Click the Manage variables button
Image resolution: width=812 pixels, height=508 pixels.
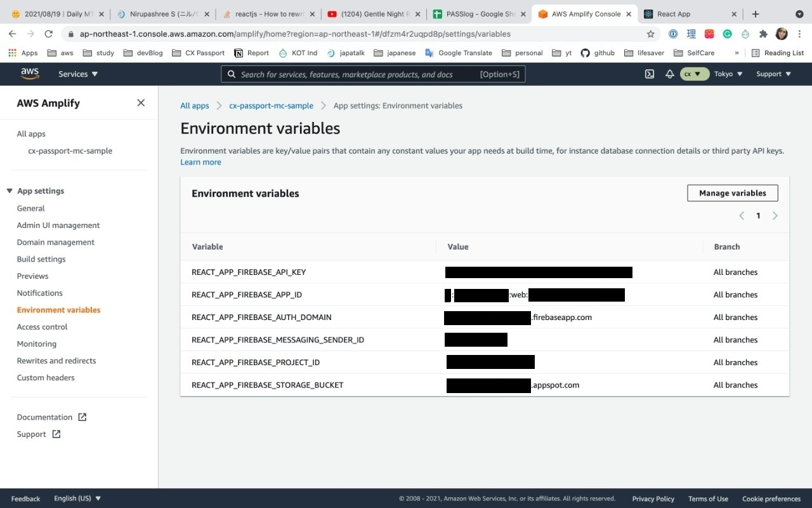[732, 192]
